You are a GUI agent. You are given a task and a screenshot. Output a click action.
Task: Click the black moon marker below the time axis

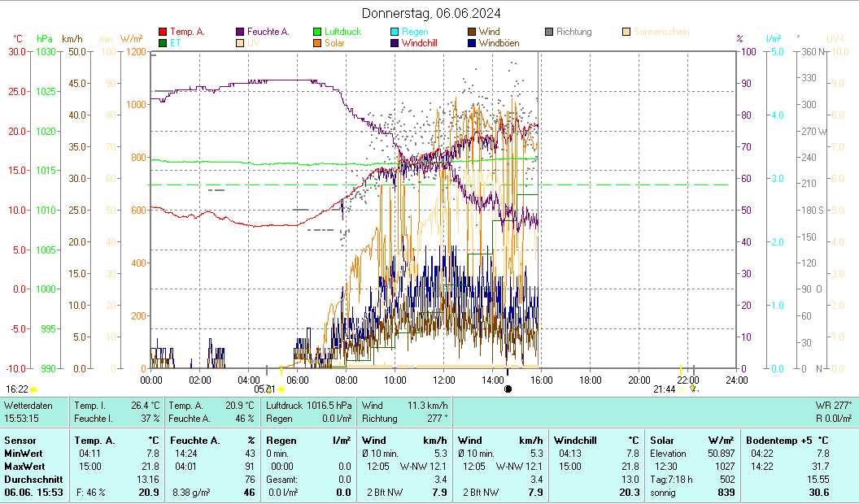click(x=508, y=389)
